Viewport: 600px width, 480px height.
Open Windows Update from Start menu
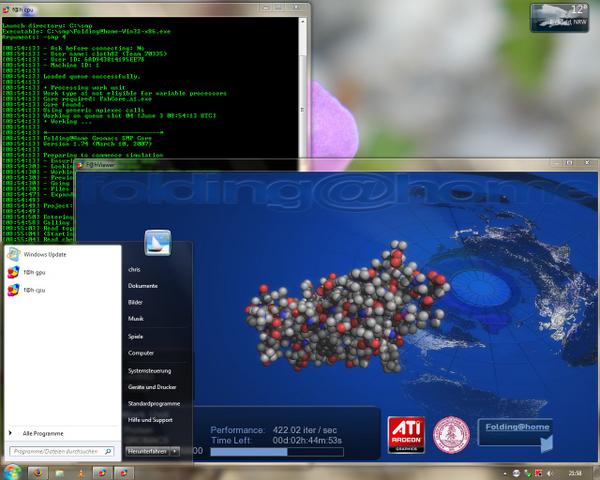tap(63, 254)
